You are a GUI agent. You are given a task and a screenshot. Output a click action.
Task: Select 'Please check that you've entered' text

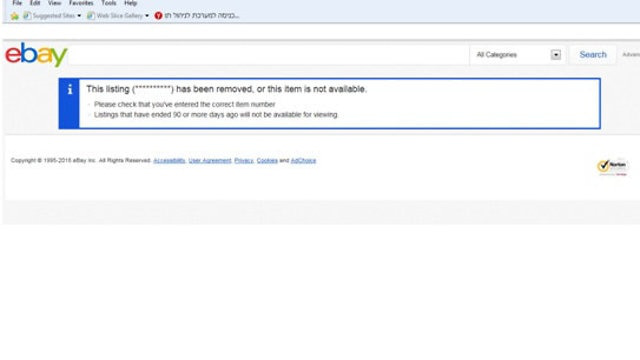(184, 104)
